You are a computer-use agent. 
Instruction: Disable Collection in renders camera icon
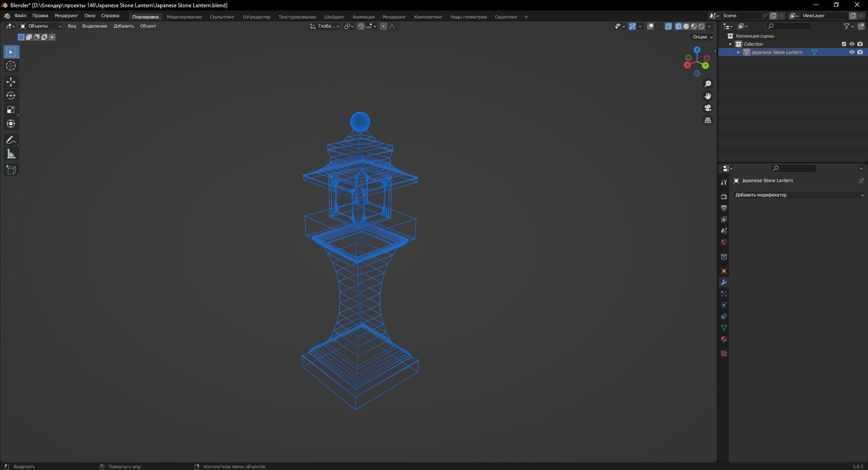click(860, 44)
